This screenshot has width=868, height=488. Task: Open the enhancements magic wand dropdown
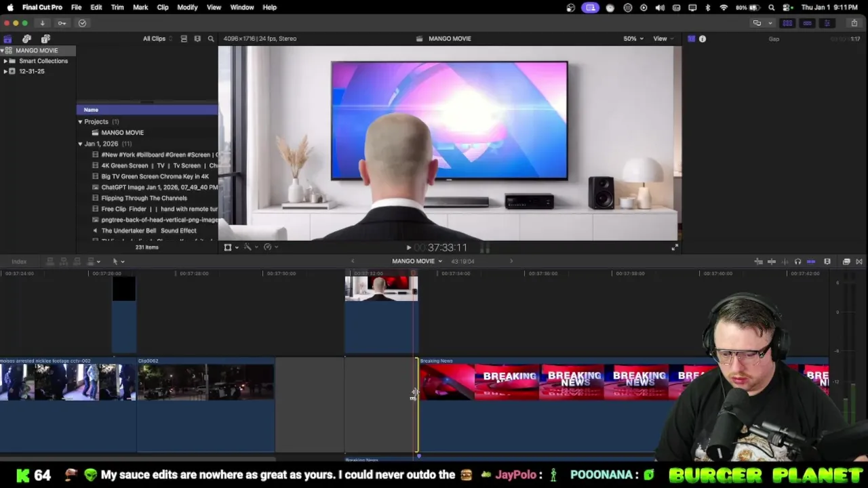(x=250, y=247)
